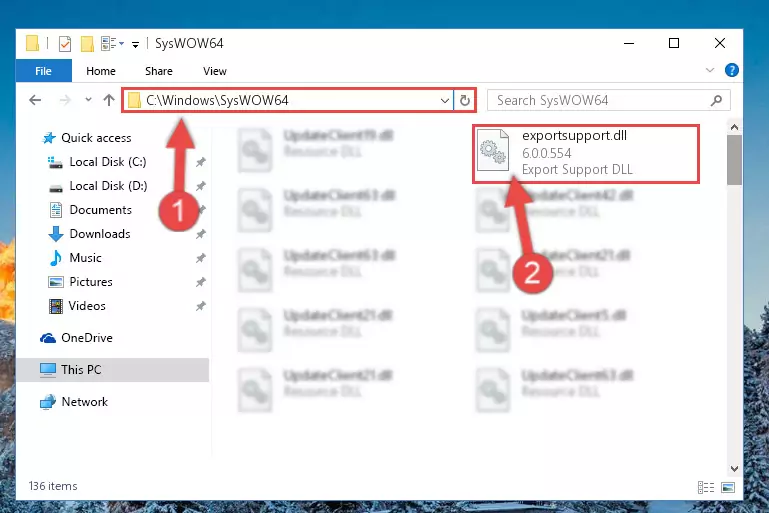
Task: Click the Back navigation arrow
Action: point(35,101)
